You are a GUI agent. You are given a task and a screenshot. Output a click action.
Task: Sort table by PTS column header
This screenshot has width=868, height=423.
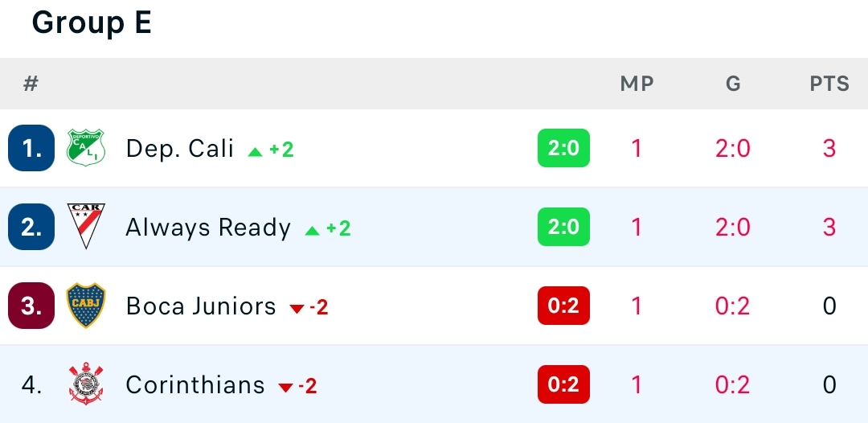point(829,84)
